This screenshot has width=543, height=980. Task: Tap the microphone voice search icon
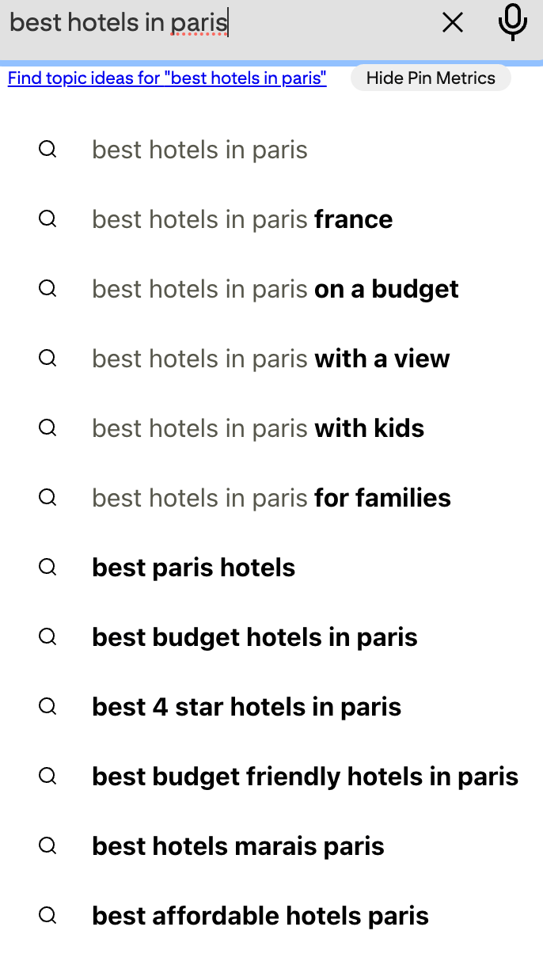point(513,22)
